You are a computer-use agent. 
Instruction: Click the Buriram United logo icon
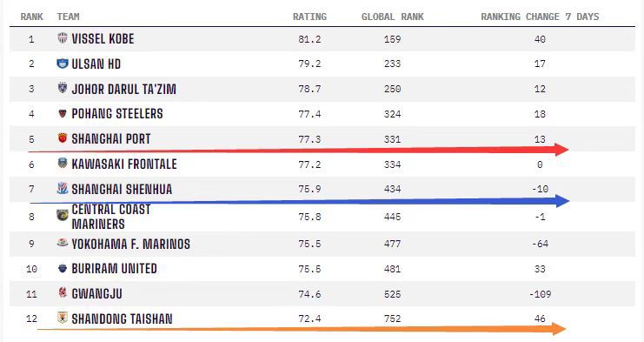point(63,268)
